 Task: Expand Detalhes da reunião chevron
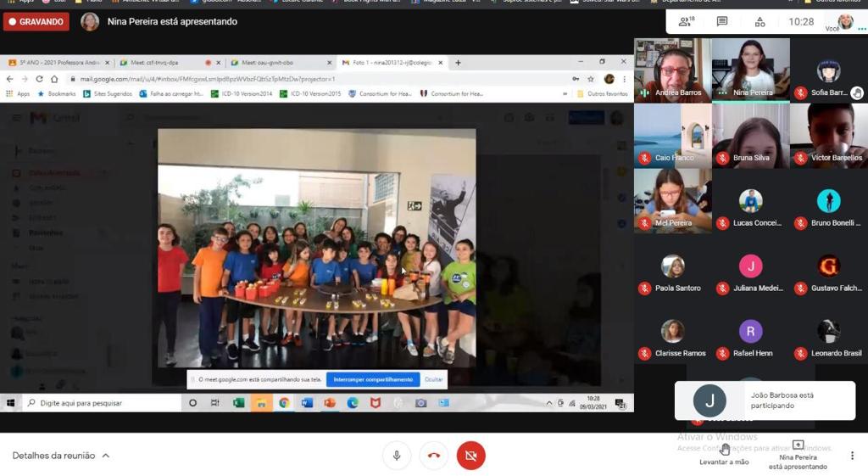(x=106, y=456)
